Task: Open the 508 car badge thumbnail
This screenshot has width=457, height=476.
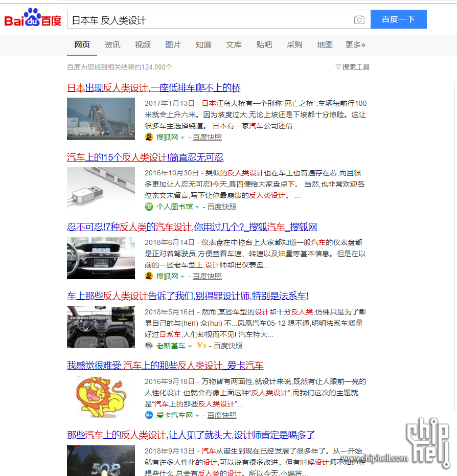Action: point(101,461)
